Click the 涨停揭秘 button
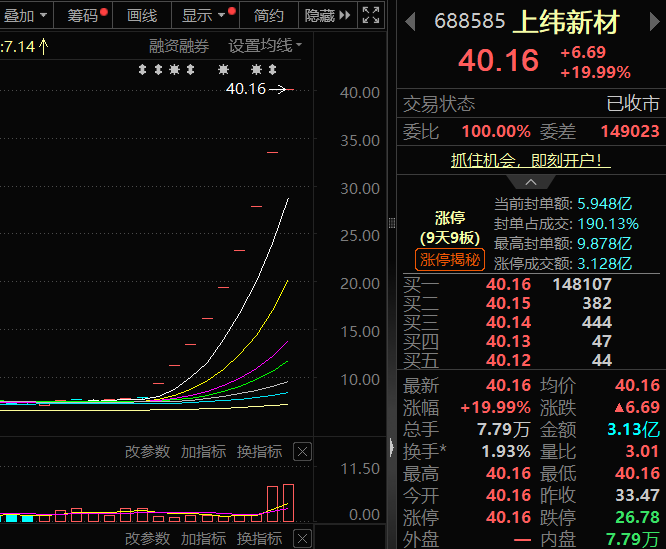 click(x=450, y=259)
